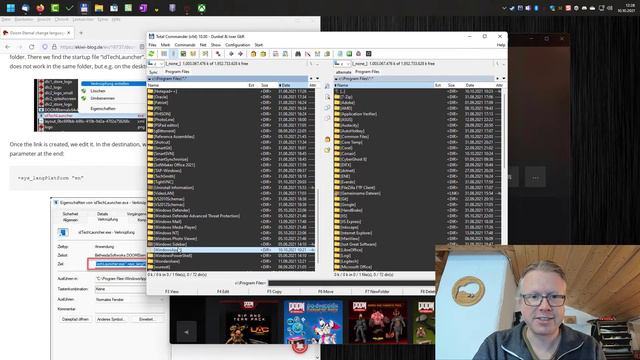640x360 pixels.
Task: Click the green Reread source refresh icon
Action: 151,53
